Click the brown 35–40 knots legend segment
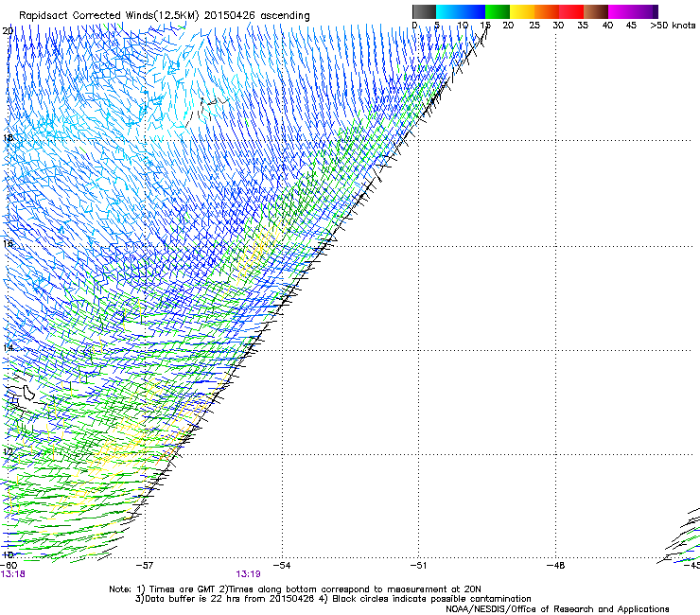700x615 pixels. pyautogui.click(x=596, y=11)
